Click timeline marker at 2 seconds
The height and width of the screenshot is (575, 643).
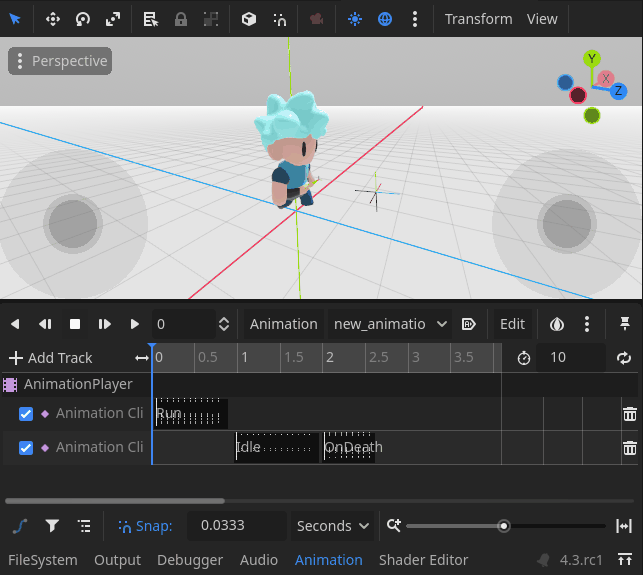click(330, 357)
